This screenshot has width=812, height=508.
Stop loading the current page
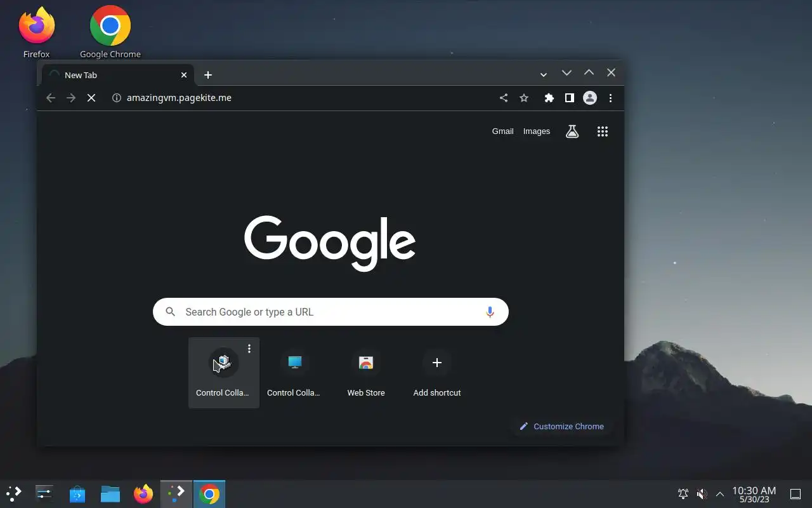pos(91,98)
